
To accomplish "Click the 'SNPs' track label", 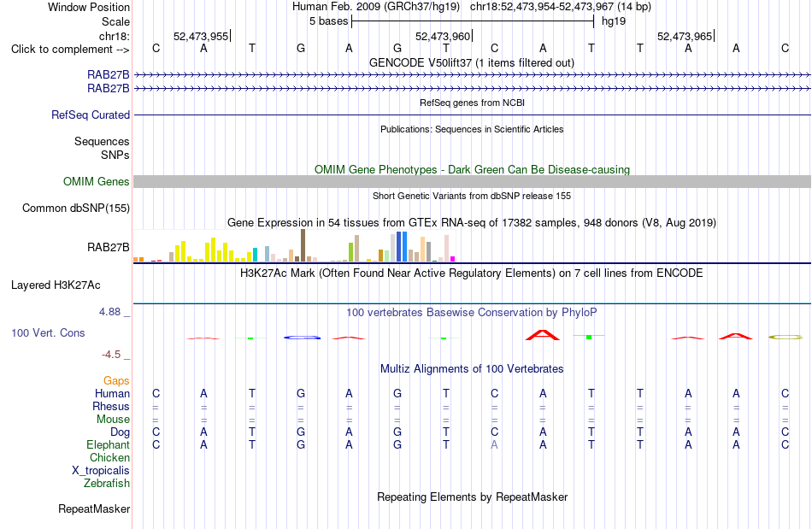I will coord(115,155).
